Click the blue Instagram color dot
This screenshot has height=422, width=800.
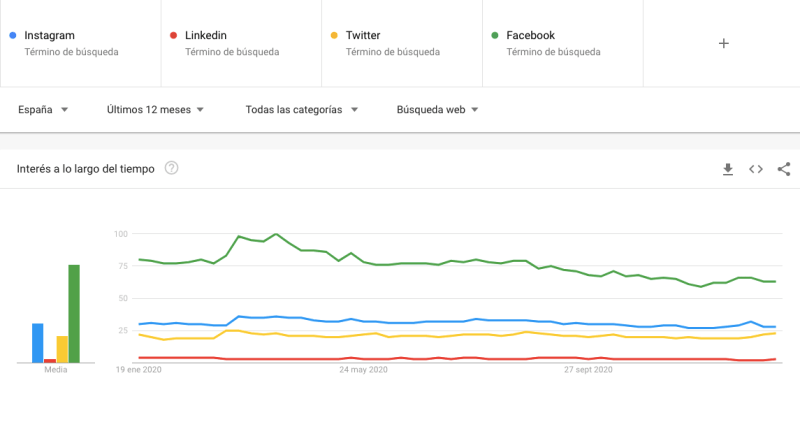pos(10,35)
